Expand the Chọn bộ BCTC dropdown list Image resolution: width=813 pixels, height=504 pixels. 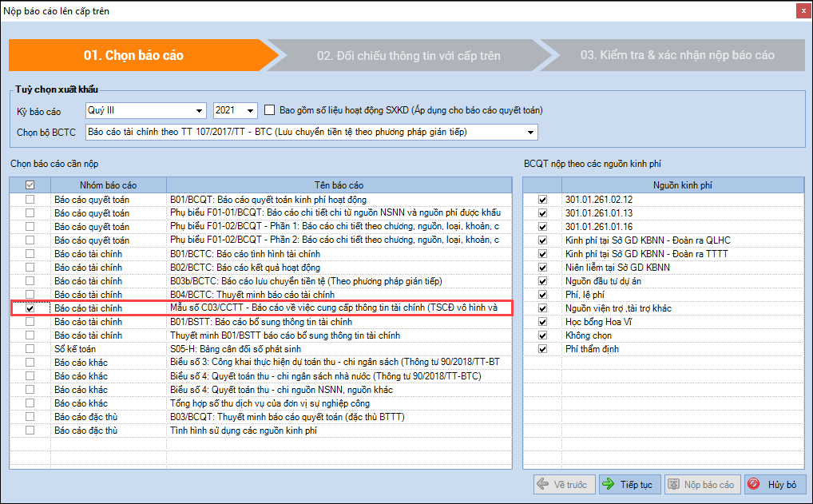pos(530,132)
